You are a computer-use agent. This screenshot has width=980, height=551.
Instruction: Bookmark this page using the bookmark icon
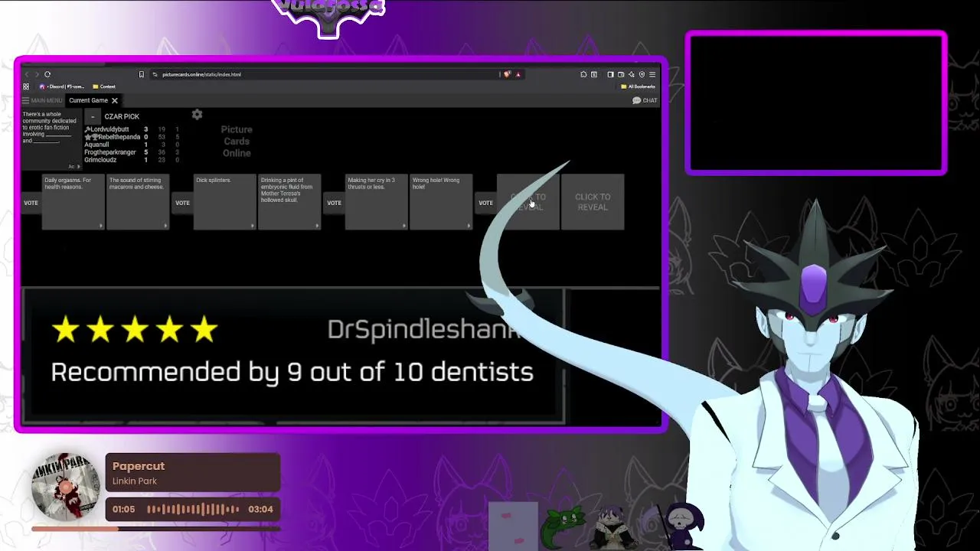[141, 74]
